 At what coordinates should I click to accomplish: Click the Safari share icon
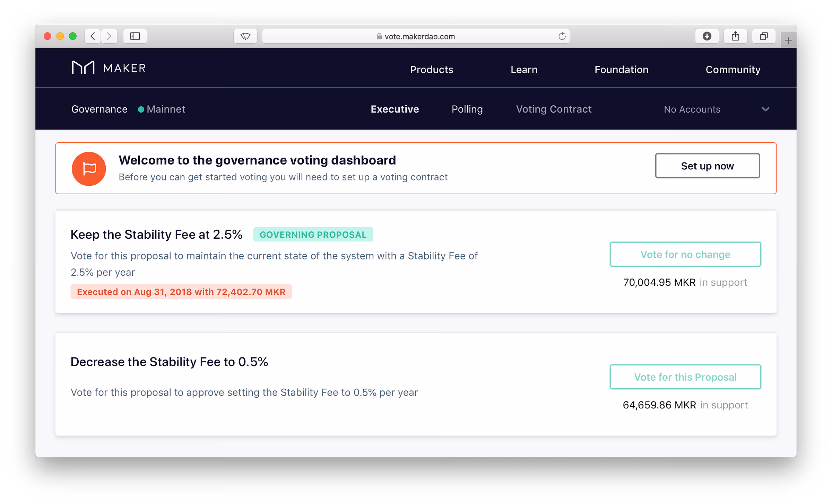[x=735, y=36]
